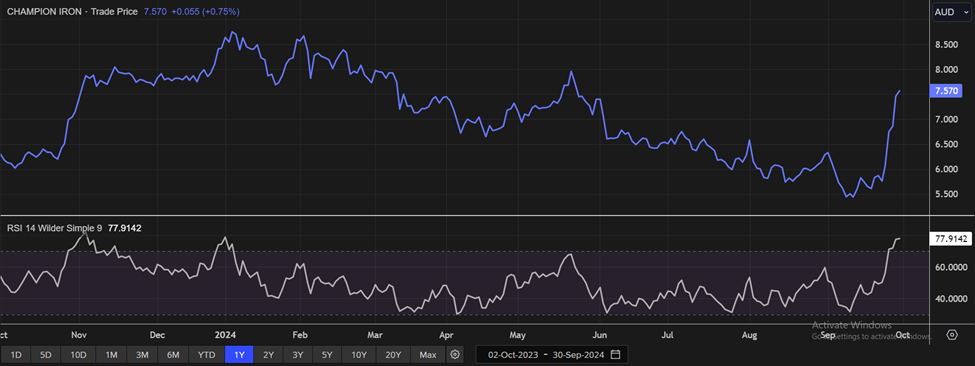
Task: Click the Jul label on time axis
Action: [x=668, y=335]
